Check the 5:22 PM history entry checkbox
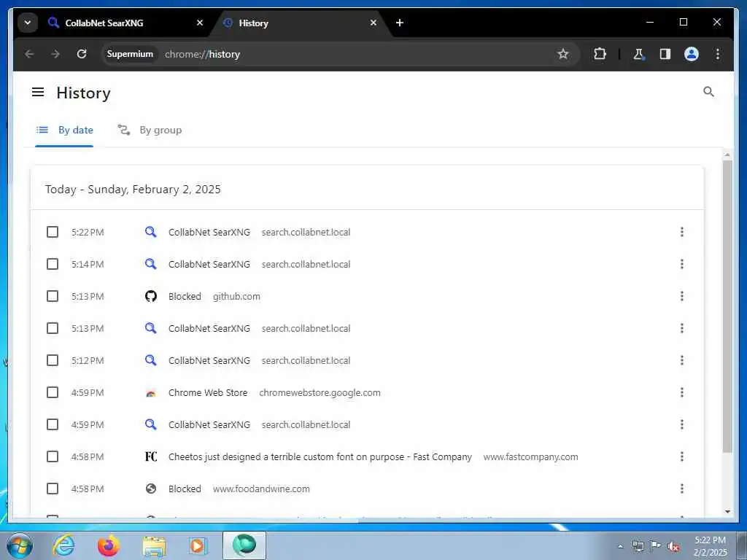 pos(53,232)
